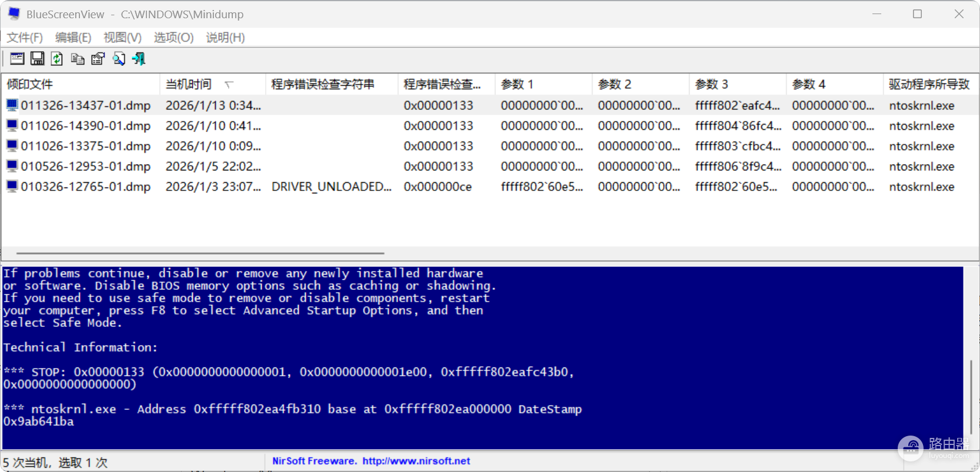Screen dimensions: 980x472
Task: Sort by the 参数 1 column header
Action: click(543, 84)
